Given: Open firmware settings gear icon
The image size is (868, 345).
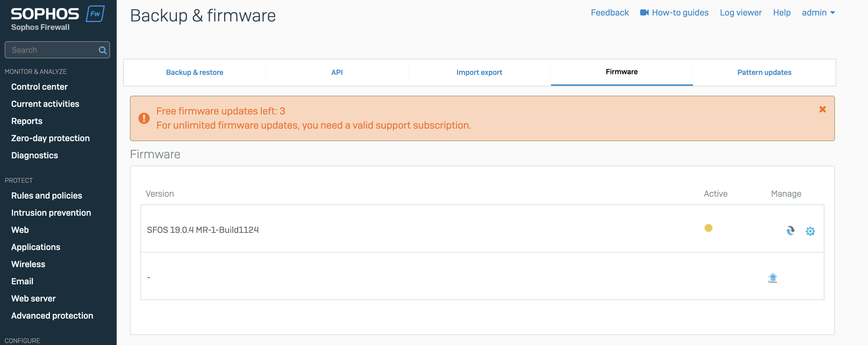Looking at the screenshot, I should tap(810, 231).
